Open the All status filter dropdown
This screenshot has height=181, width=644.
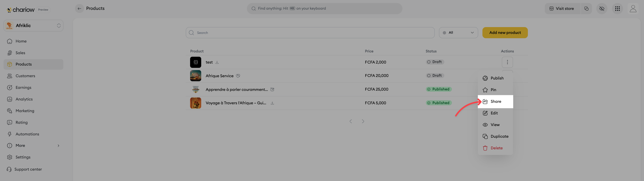tap(458, 33)
